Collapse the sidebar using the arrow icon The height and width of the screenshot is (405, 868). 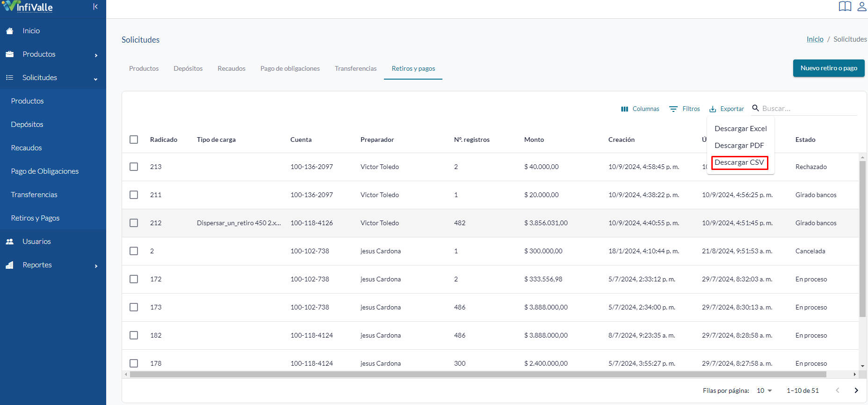click(x=95, y=7)
